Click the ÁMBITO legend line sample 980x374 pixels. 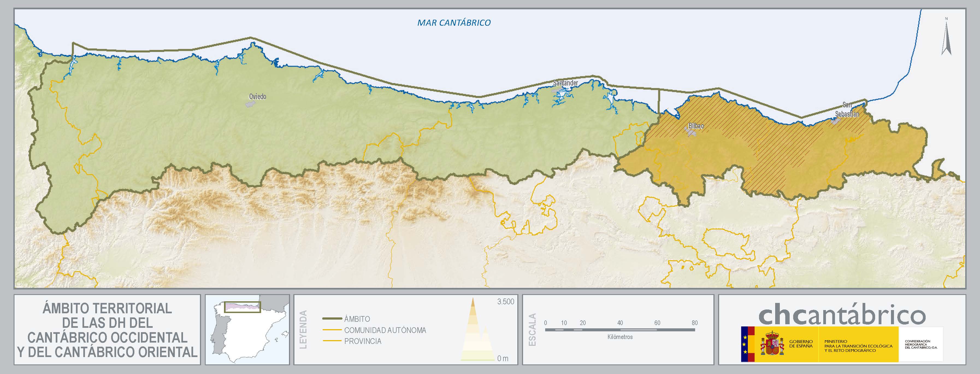[x=332, y=319]
